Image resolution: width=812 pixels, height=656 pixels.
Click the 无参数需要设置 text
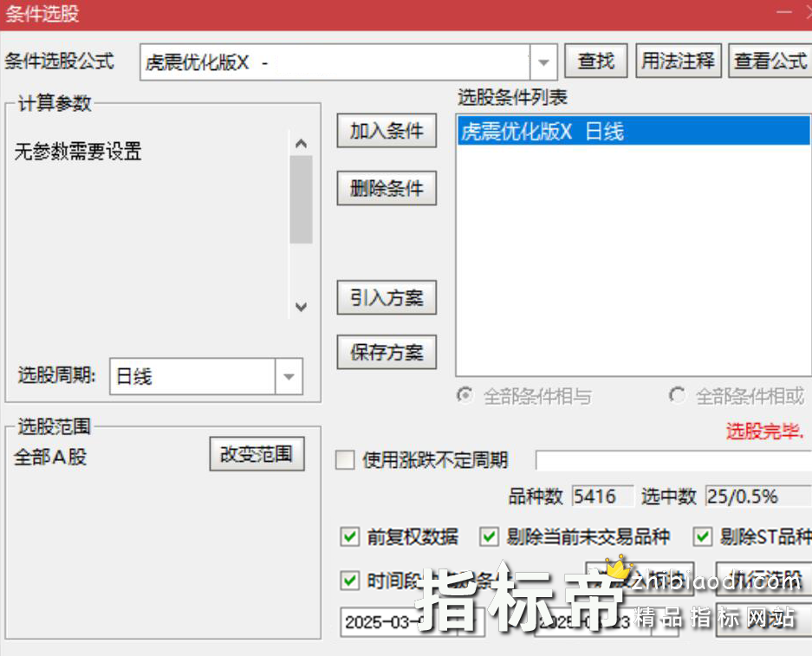tap(78, 151)
